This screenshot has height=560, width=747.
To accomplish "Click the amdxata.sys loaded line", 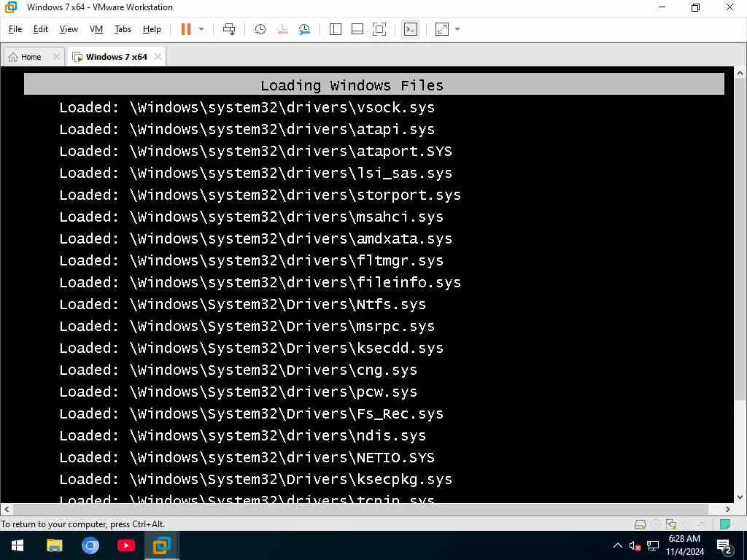I will pyautogui.click(x=256, y=238).
